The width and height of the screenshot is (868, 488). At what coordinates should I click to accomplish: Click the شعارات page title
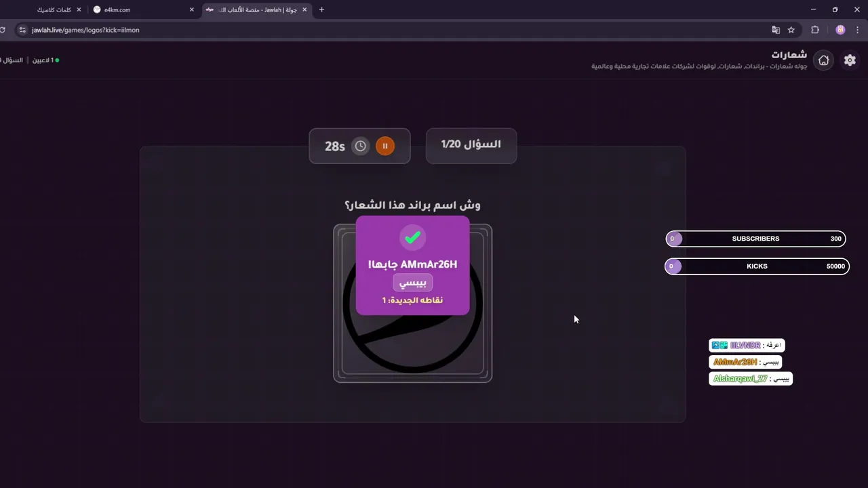[789, 54]
